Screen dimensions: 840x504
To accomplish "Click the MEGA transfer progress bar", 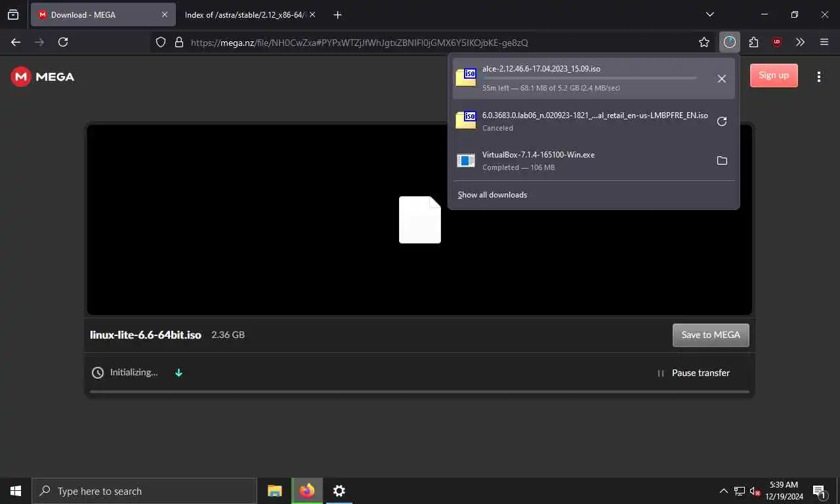I will coord(419,392).
